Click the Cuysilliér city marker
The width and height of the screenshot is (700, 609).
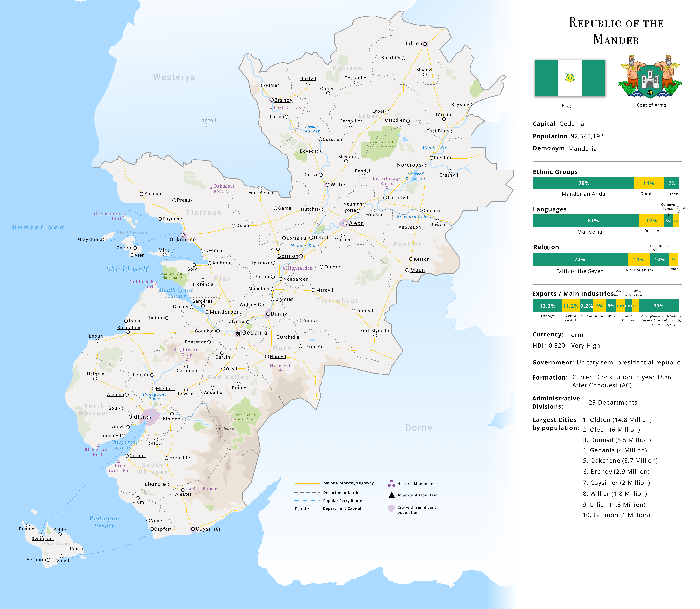[x=193, y=529]
